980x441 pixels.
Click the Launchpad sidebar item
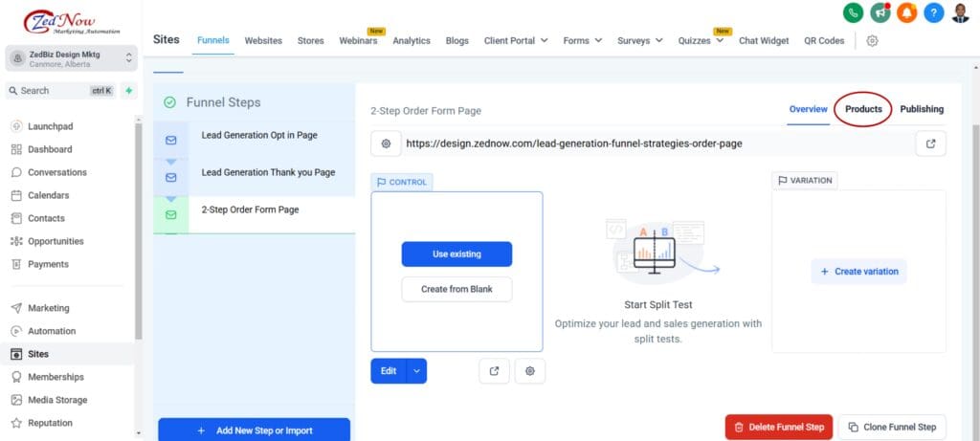(50, 126)
